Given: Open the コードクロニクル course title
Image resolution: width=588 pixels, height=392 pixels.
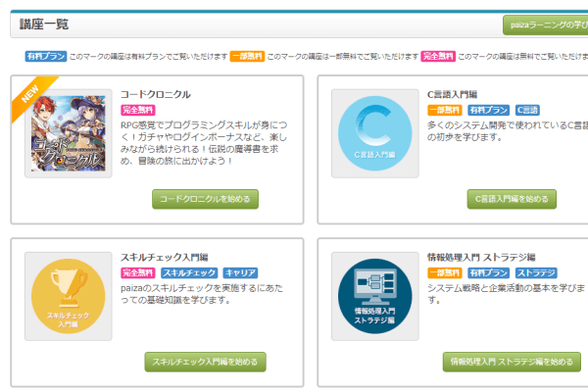Looking at the screenshot, I should [x=155, y=95].
